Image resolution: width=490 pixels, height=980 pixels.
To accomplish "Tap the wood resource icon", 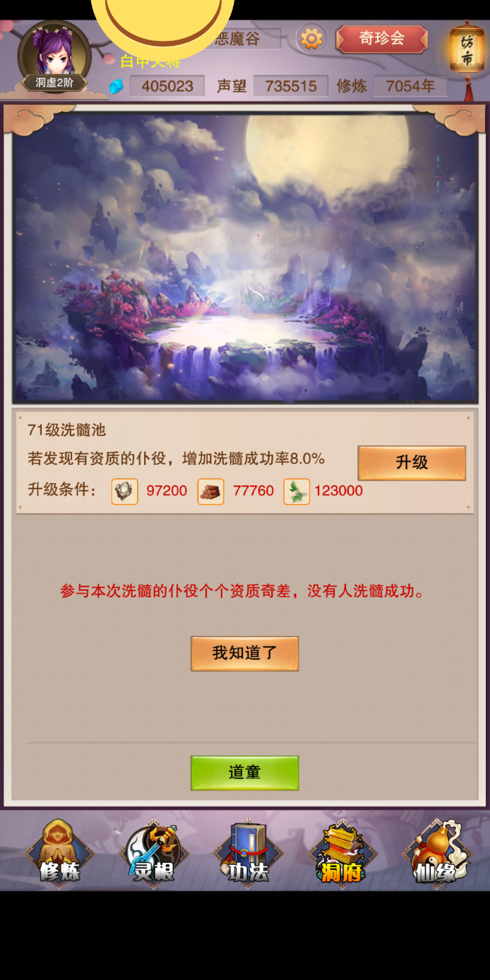I will pos(210,491).
